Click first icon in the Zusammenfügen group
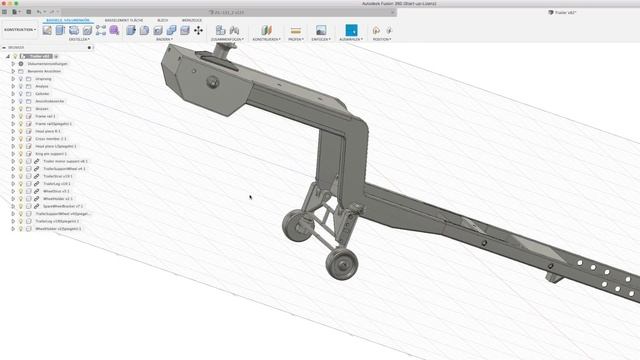The height and width of the screenshot is (360, 640). point(220,30)
